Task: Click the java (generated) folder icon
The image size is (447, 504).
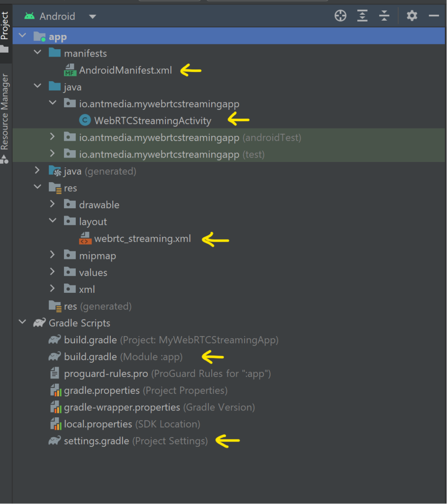Action: click(55, 171)
